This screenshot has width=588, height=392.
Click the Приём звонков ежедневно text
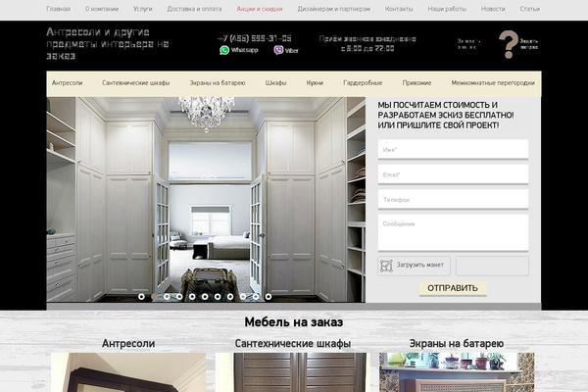(367, 39)
